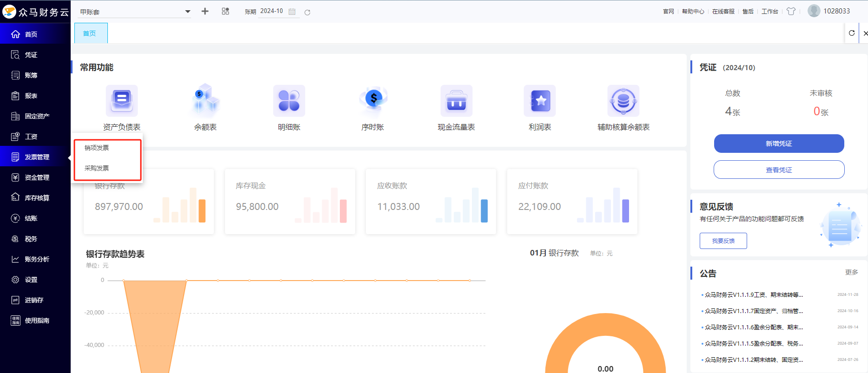Open 应付账款 summary card
Viewport: 868px width, 373px height.
coord(572,202)
